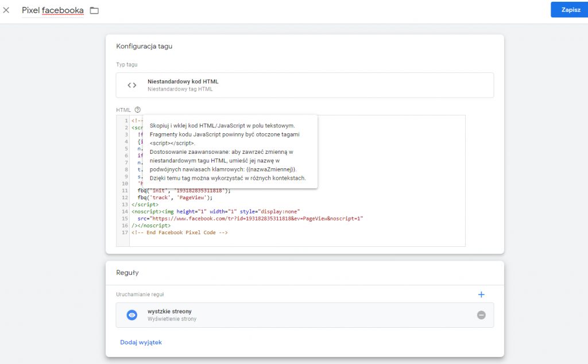Close the tag editor with the X icon

[x=6, y=10]
